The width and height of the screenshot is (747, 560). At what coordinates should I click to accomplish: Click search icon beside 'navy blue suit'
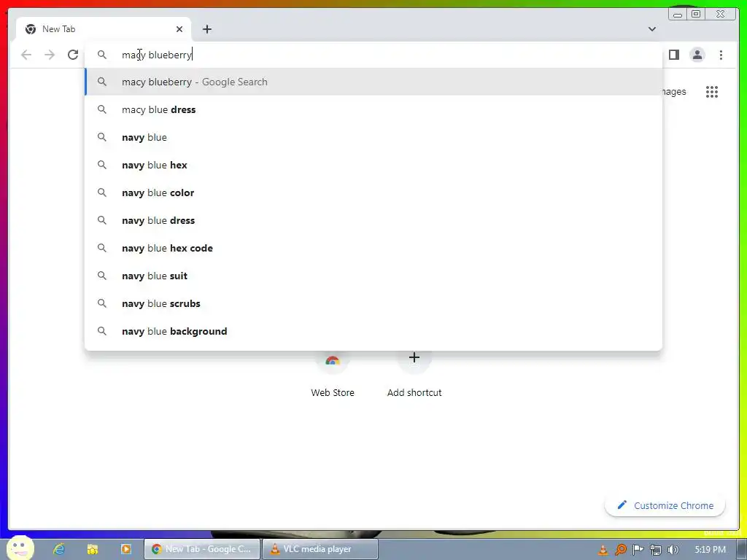[x=102, y=276]
